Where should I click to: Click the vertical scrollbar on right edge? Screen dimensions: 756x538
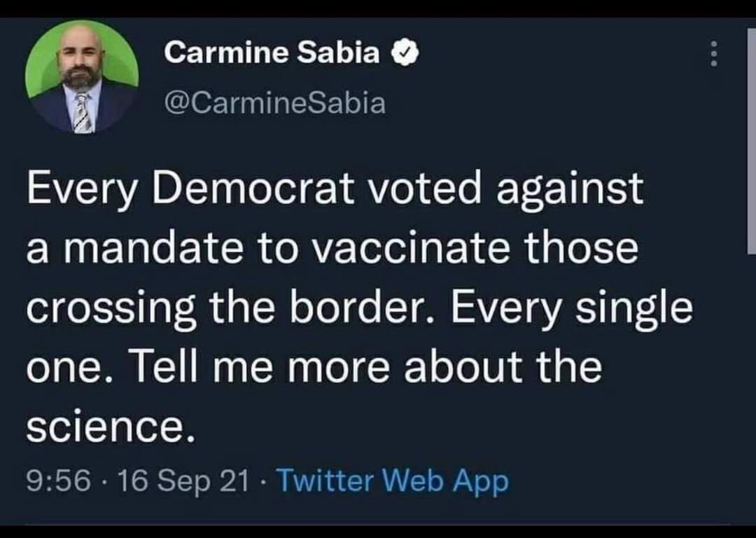point(752,140)
